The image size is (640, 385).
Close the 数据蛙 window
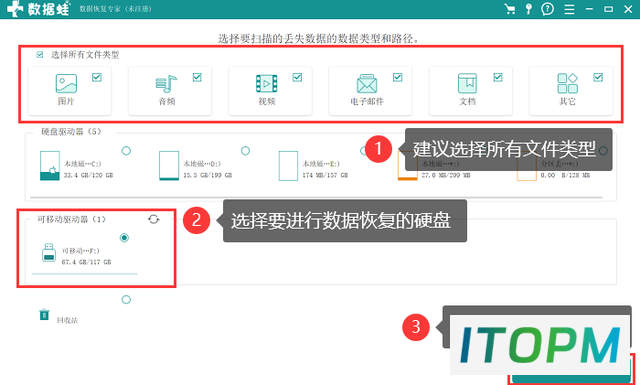[628, 9]
